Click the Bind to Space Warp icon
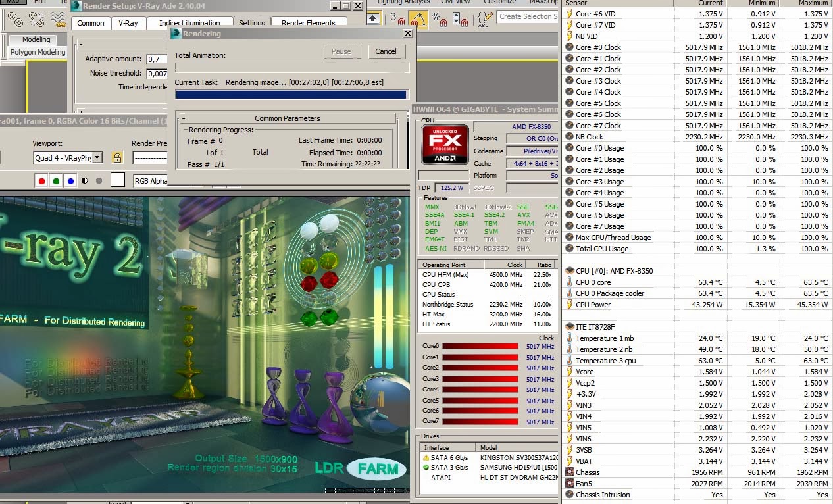This screenshot has width=833, height=504. click(58, 20)
